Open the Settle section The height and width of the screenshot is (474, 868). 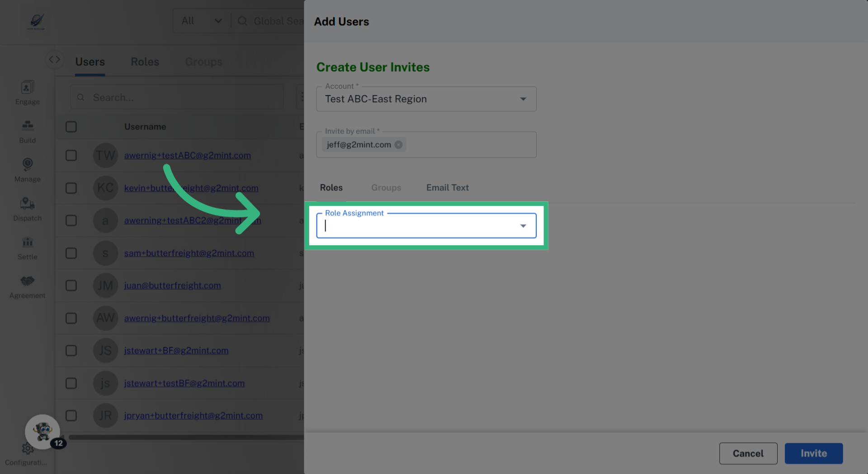[x=27, y=248]
